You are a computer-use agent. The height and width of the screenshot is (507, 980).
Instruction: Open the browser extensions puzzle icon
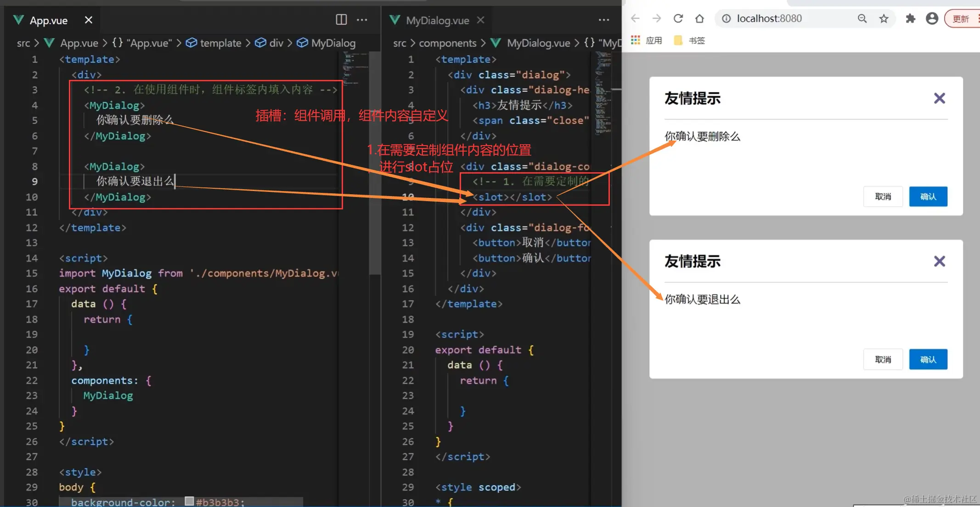pos(910,18)
